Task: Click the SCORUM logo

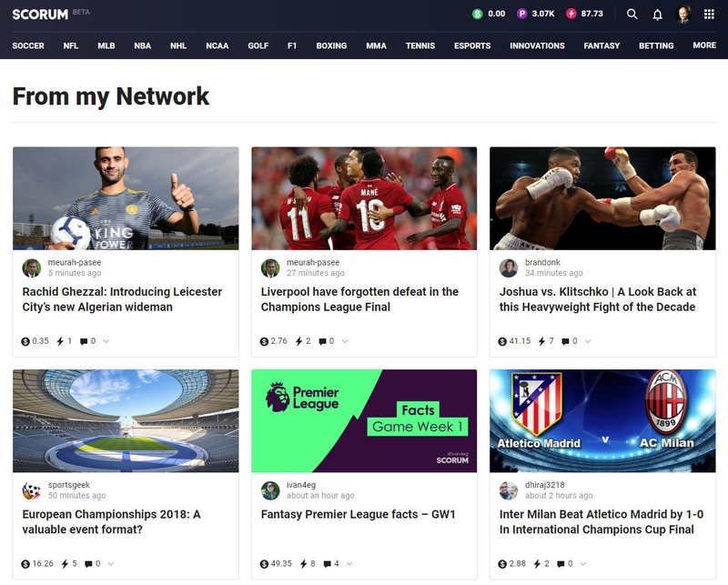Action: 40,15
